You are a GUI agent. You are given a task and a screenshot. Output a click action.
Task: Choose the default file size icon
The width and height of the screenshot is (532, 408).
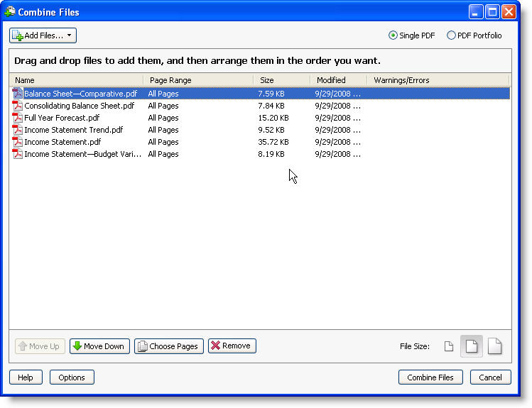pos(471,346)
